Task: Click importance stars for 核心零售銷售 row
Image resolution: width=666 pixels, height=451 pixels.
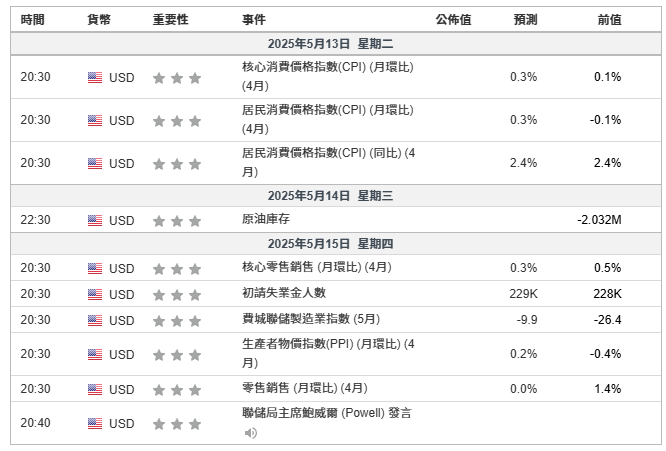Action: pos(177,269)
